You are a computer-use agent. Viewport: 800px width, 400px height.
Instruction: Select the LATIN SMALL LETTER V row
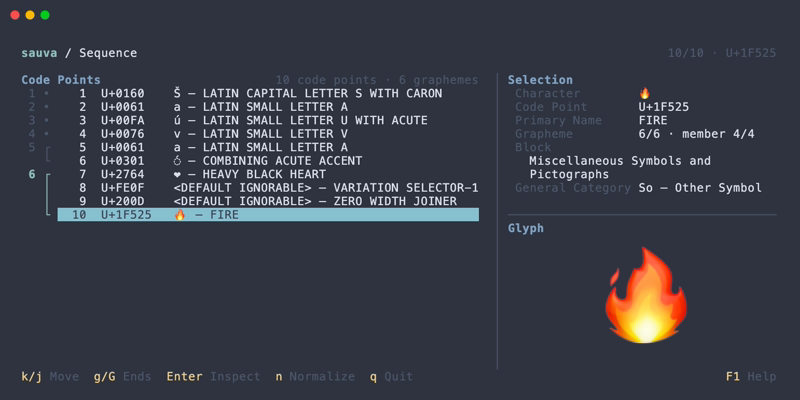[268, 134]
